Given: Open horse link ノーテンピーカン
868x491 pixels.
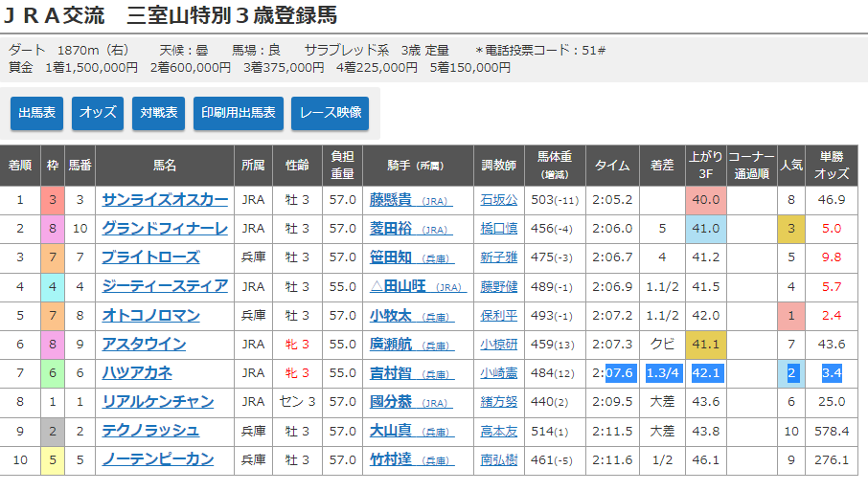Looking at the screenshot, I should (x=158, y=459).
